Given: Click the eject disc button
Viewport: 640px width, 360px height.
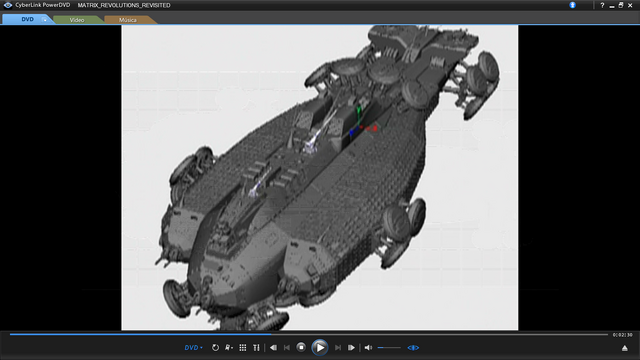Looking at the screenshot, I should (x=624, y=348).
